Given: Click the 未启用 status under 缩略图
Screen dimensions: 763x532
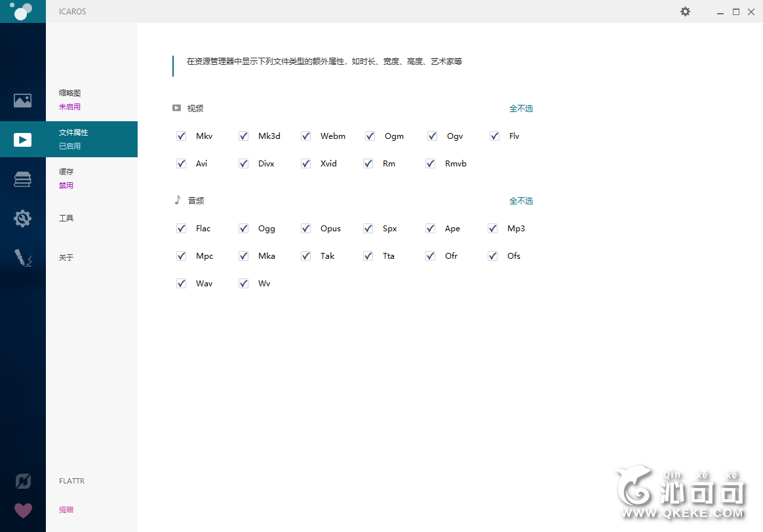Looking at the screenshot, I should coord(69,107).
